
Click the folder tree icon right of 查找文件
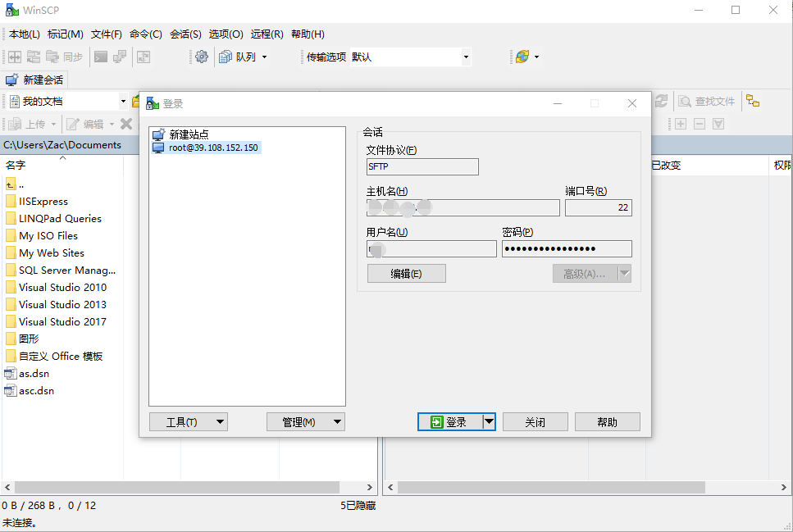pos(753,101)
